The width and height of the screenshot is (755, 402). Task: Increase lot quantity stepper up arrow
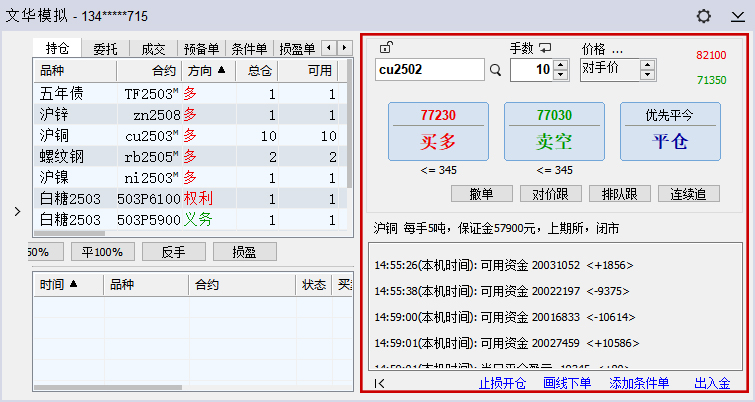(560, 65)
